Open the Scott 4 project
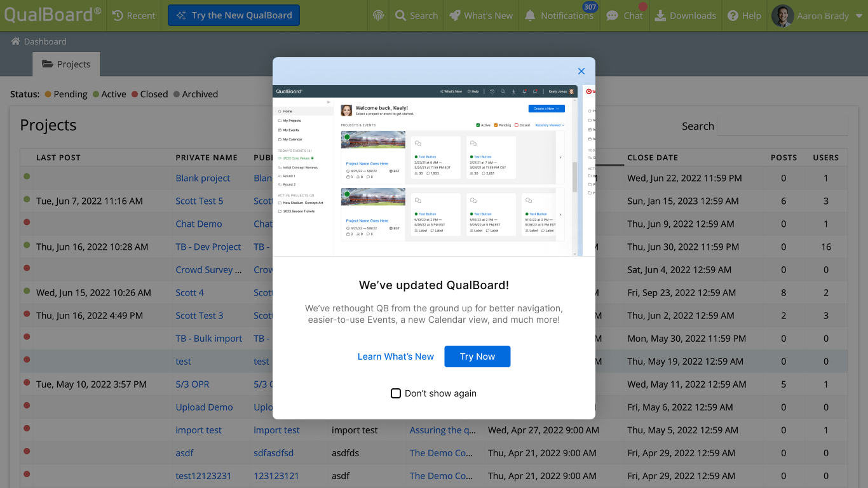This screenshot has height=488, width=868. [x=190, y=293]
